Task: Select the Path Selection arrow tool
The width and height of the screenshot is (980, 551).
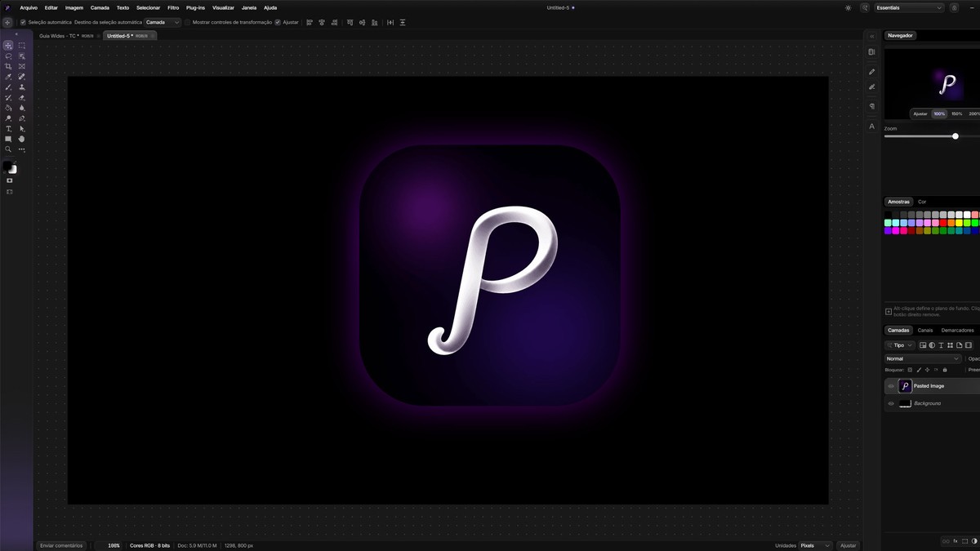Action: click(22, 129)
